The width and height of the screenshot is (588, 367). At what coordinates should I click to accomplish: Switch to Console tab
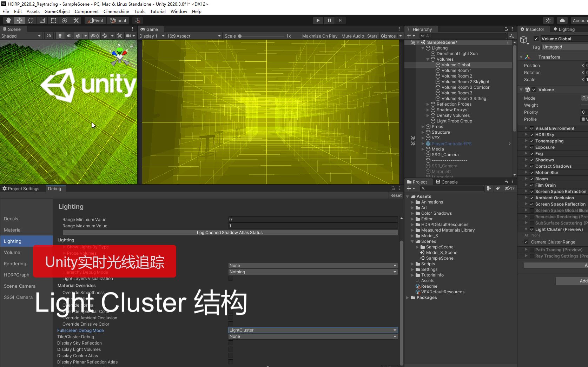coord(447,182)
